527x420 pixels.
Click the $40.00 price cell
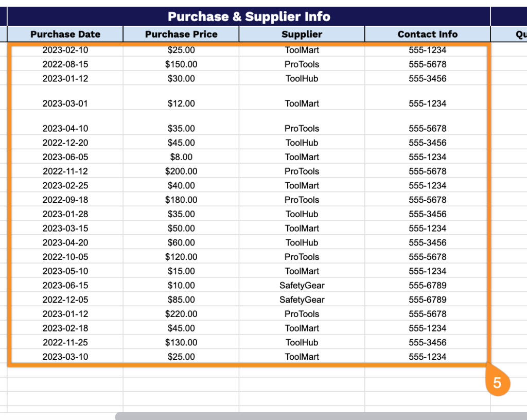[x=181, y=185]
